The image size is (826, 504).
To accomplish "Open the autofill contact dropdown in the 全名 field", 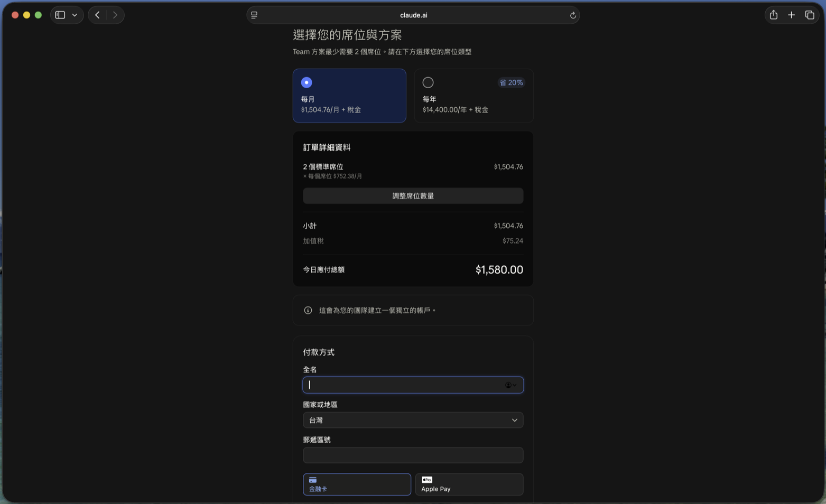I will tap(511, 385).
